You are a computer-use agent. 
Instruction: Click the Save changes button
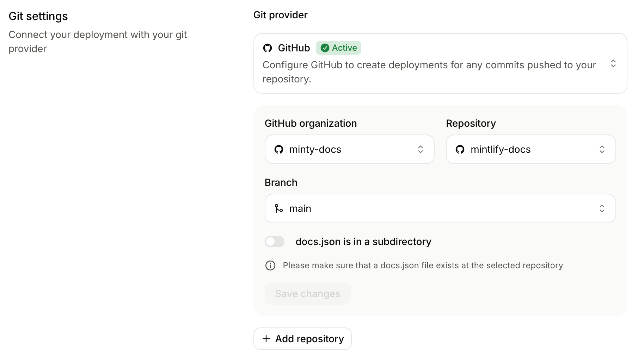pos(308,294)
